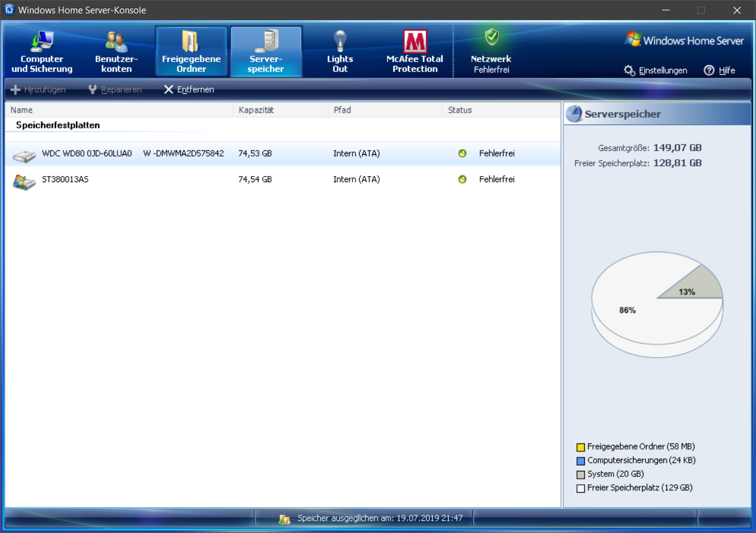Viewport: 756px width, 533px height.
Task: Sort by the Pfad column header
Action: [x=385, y=110]
